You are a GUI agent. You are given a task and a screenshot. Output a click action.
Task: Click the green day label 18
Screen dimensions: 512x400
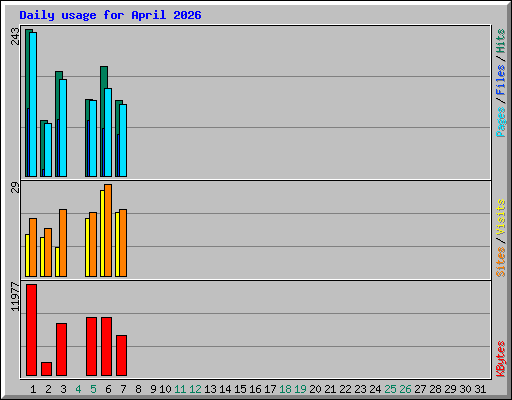tap(285, 389)
